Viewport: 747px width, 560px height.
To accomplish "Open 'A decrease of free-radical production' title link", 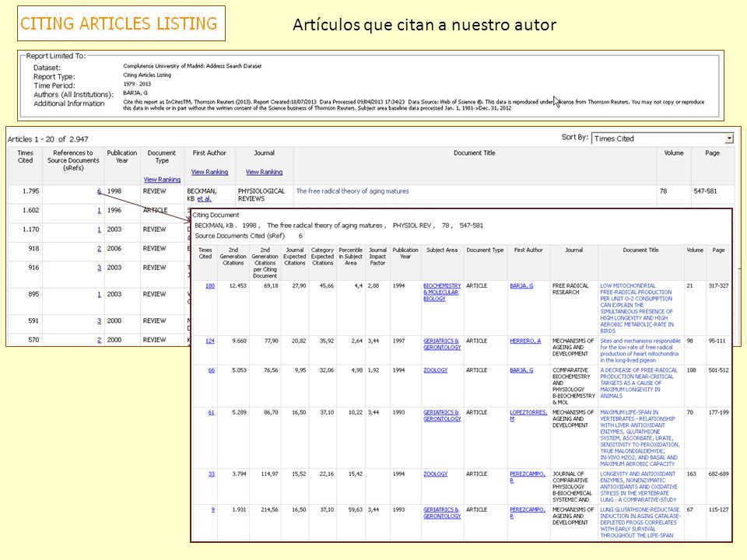I will tap(638, 383).
